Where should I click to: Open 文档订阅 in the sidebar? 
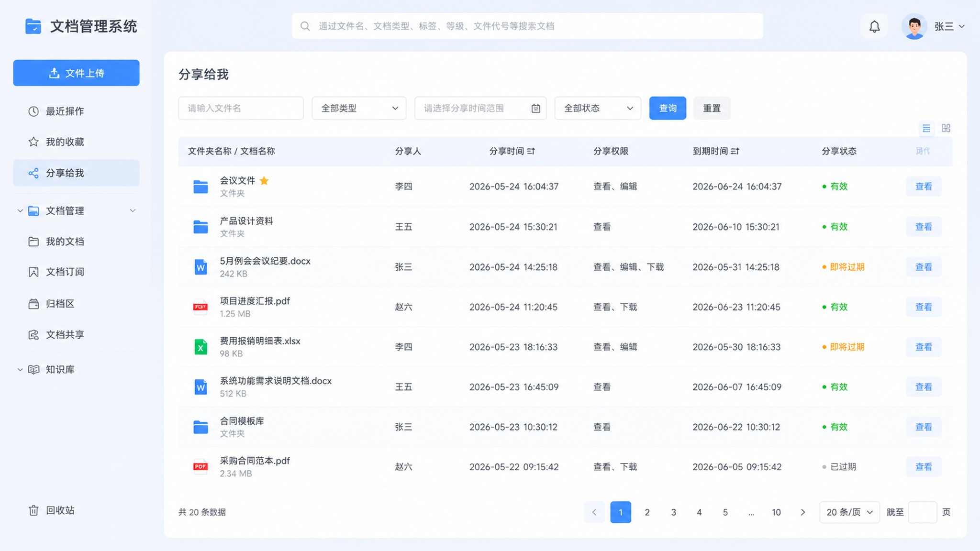coord(76,272)
